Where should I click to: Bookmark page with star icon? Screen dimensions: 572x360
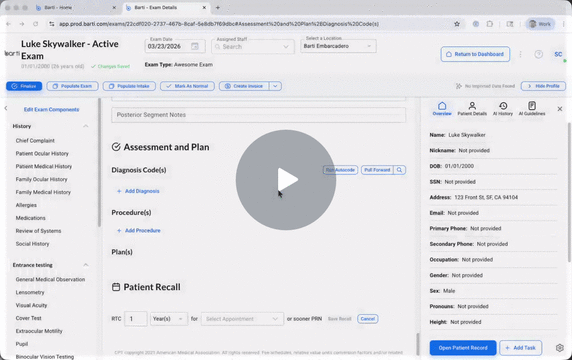click(457, 24)
